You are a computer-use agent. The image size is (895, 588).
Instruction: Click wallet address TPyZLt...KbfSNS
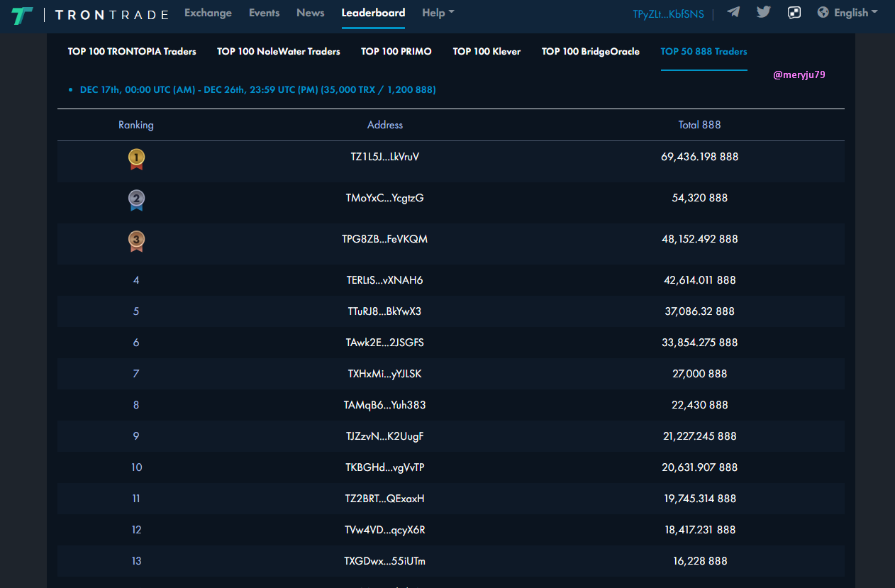668,14
